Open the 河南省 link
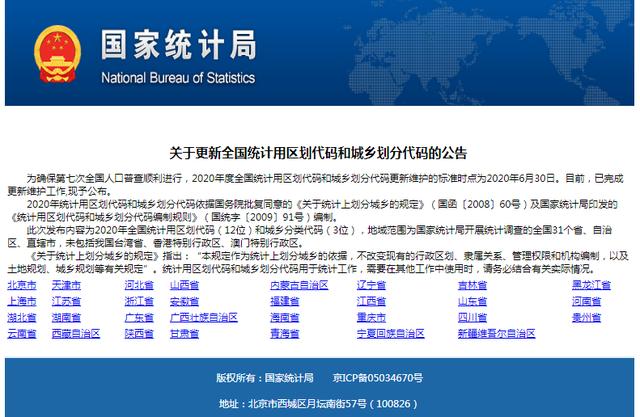Screen dimensions: 640x417 tap(587, 302)
